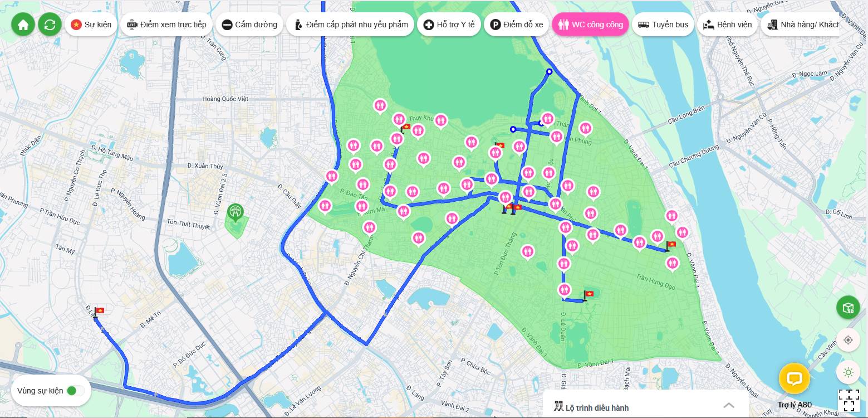Select the Điểm xem trực tiếp filter
Screen dimensions: 868x418
166,25
